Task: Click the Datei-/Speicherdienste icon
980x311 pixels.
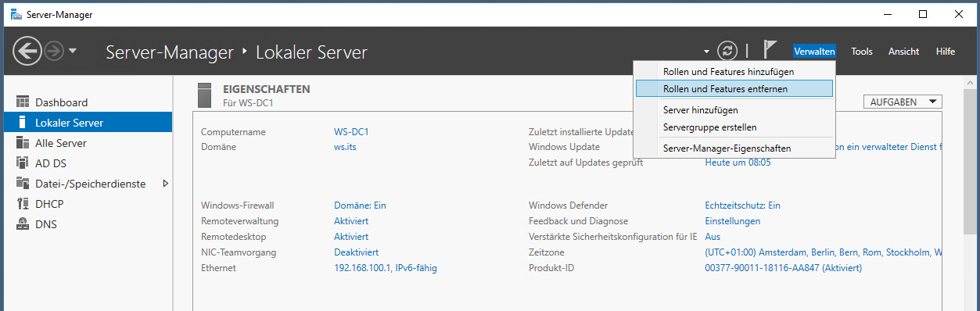Action: [x=22, y=184]
